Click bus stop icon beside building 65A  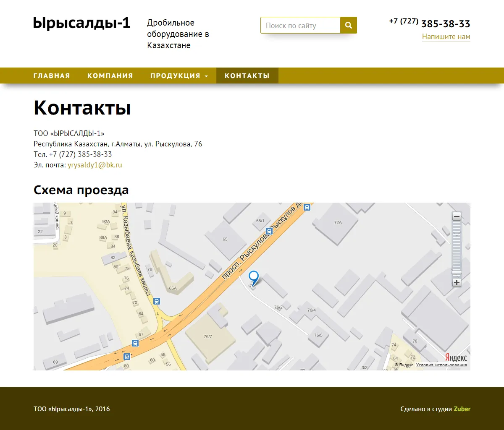point(157,301)
